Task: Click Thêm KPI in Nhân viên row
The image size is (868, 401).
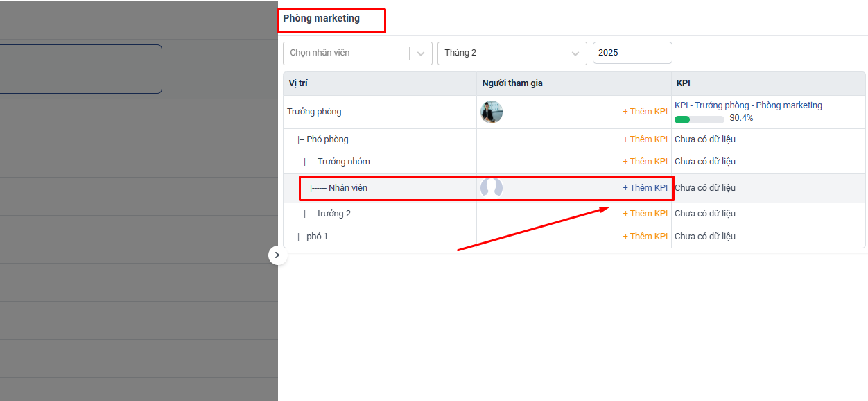Action: click(x=645, y=188)
